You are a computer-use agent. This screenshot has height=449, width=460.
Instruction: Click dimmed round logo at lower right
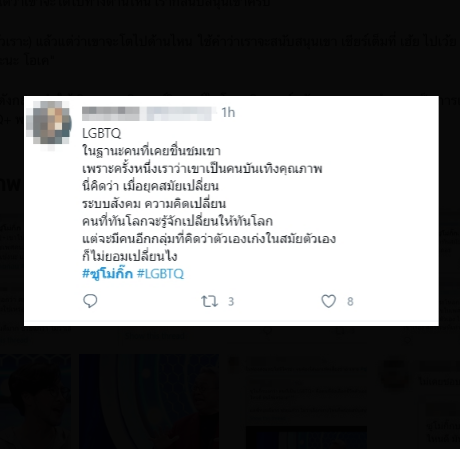(x=394, y=374)
